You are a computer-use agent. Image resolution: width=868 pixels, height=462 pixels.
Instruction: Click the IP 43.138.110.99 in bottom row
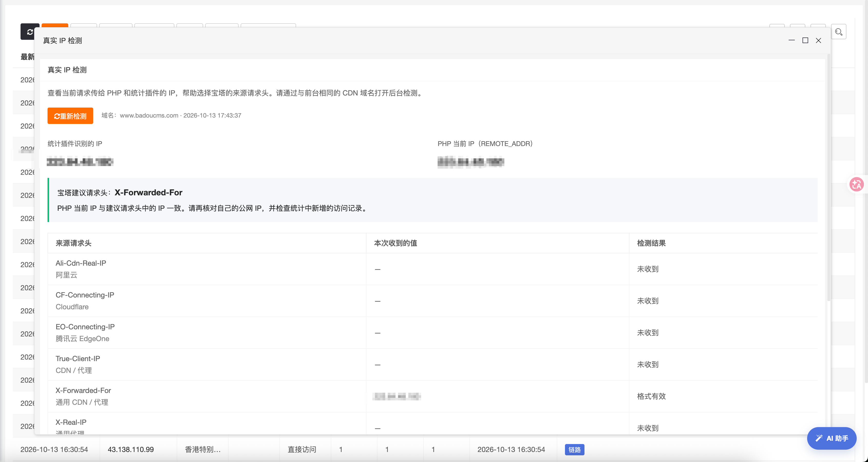click(x=131, y=449)
